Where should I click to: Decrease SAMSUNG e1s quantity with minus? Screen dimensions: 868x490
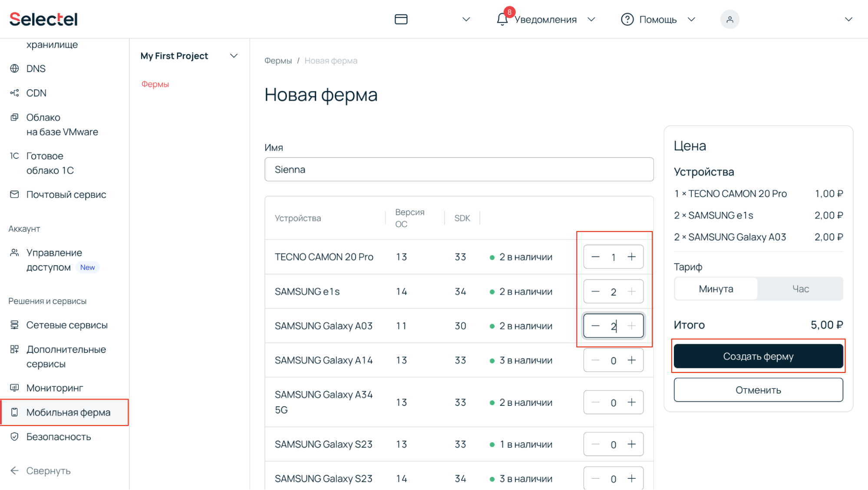point(595,292)
